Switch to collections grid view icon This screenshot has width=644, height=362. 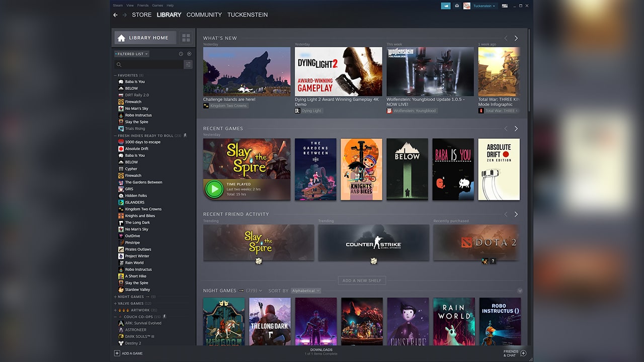[x=186, y=38]
